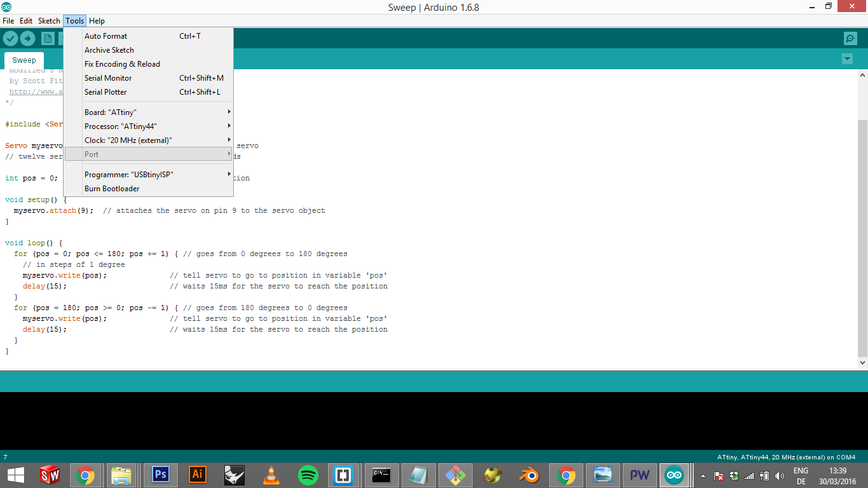Open Photoshop from the taskbar
The width and height of the screenshot is (868, 488).
coord(161,475)
